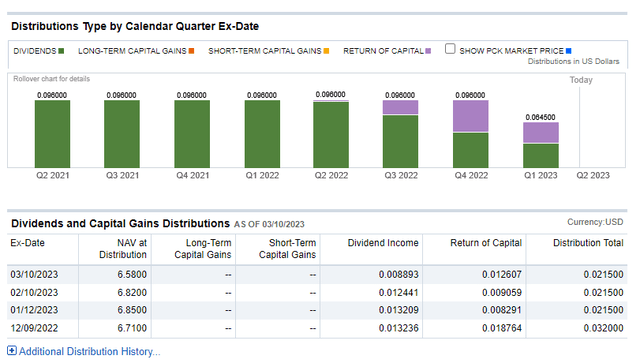Select the 02/10/2023 ex-date cell
640x363 pixels.
34,292
